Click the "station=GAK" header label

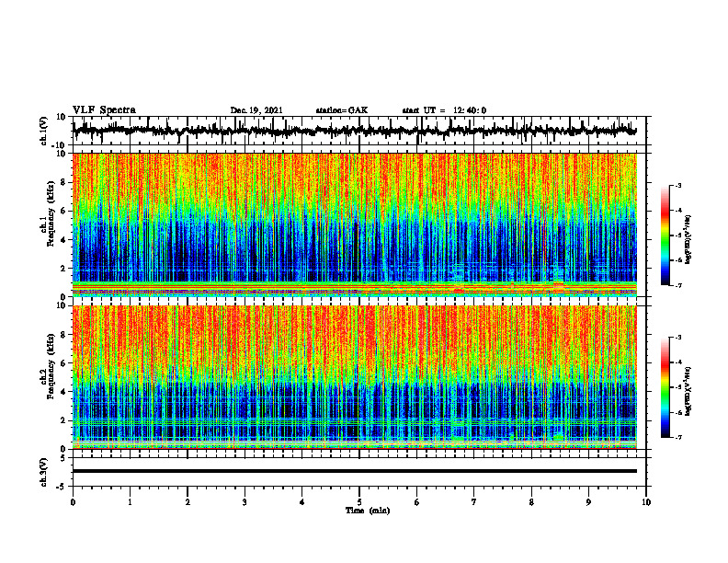pyautogui.click(x=342, y=110)
